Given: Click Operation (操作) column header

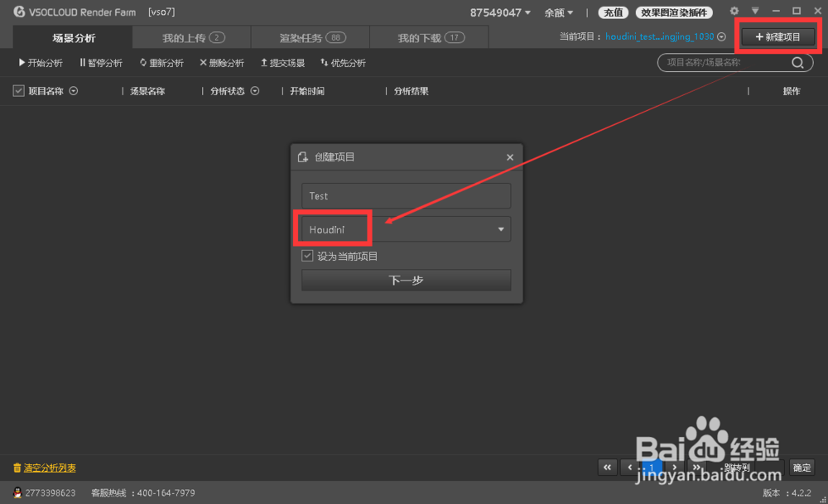Looking at the screenshot, I should pyautogui.click(x=791, y=91).
